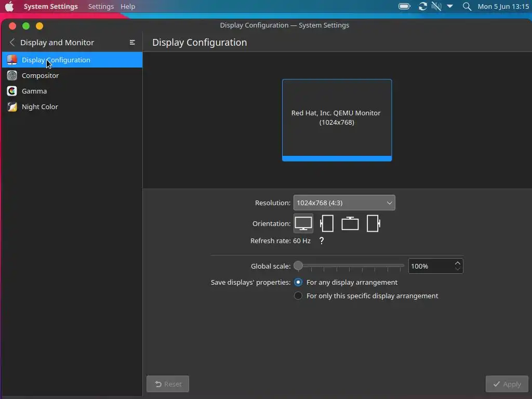Rotate display 90 degrees counter-clockwise
This screenshot has width=532, height=399.
(327, 223)
